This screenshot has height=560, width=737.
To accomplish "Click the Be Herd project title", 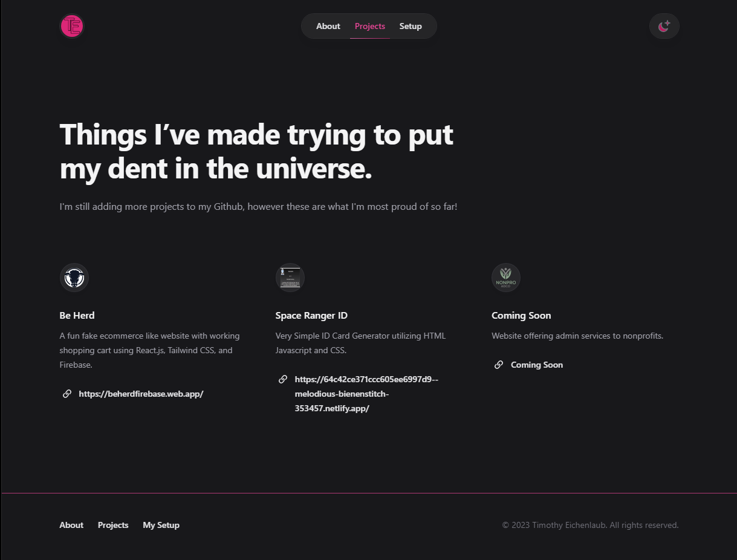I will [77, 315].
